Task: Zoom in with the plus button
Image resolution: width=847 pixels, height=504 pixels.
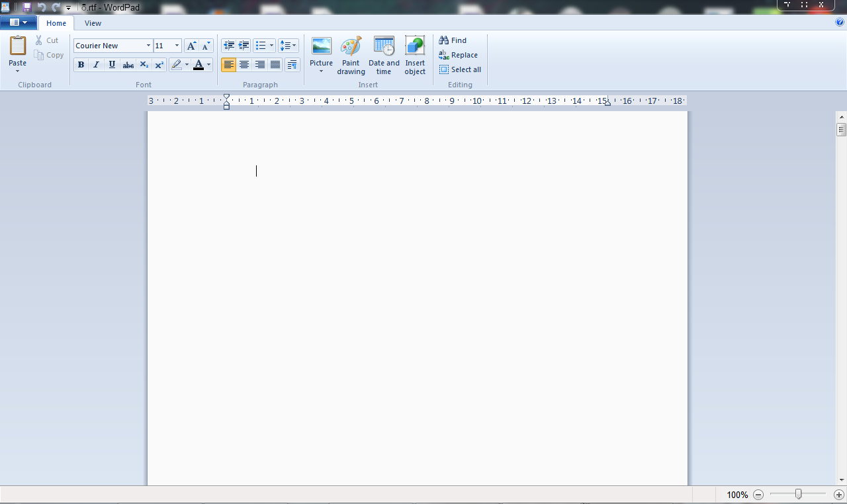Action: click(x=839, y=495)
